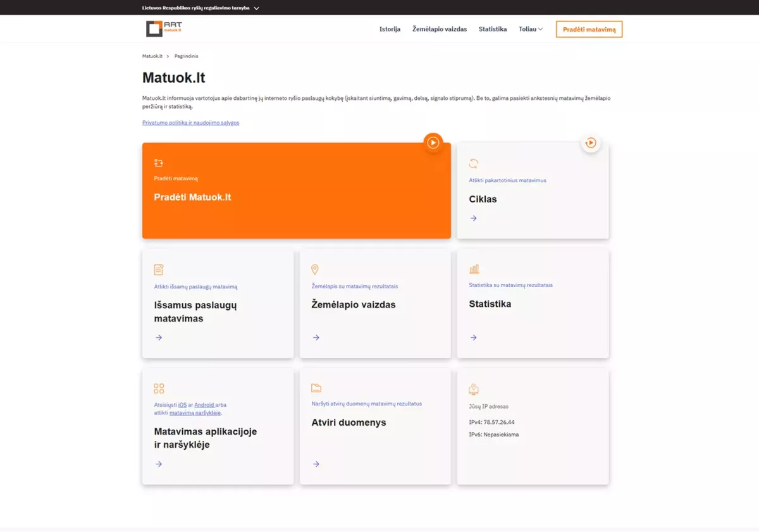Viewport: 759px width, 532px height.
Task: Click the apps grid icon on Matavimas aplikacijoje card
Action: (x=159, y=388)
